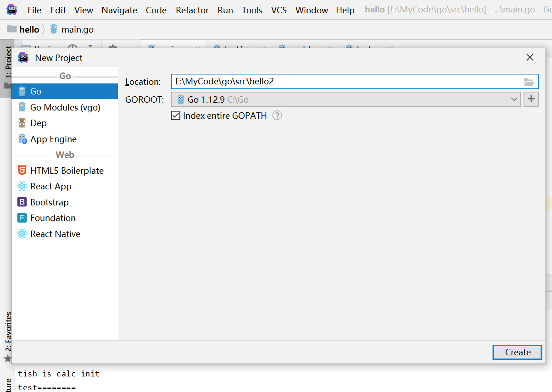Click the Foundation F icon

(x=22, y=218)
